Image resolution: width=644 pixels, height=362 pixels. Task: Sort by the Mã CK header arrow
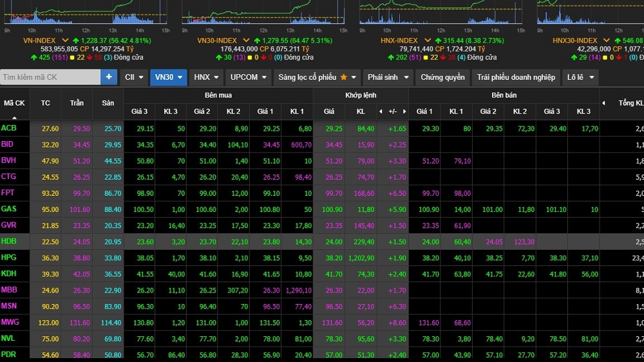(x=14, y=117)
